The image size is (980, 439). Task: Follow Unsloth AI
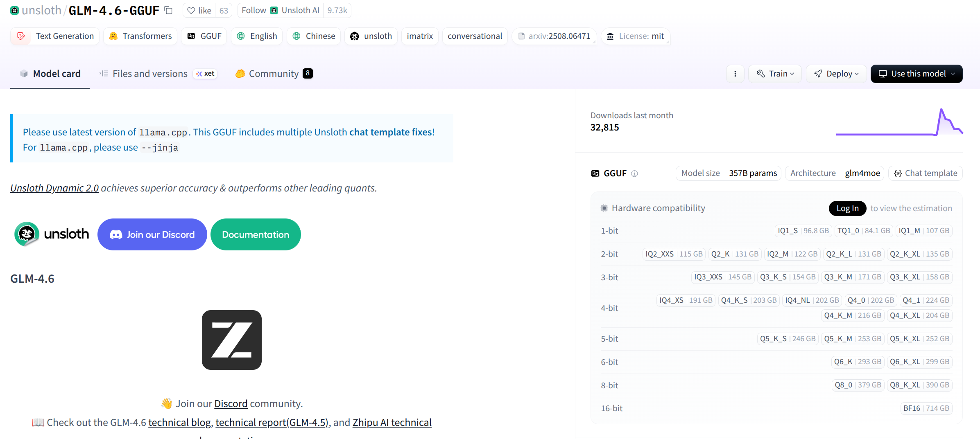click(281, 10)
